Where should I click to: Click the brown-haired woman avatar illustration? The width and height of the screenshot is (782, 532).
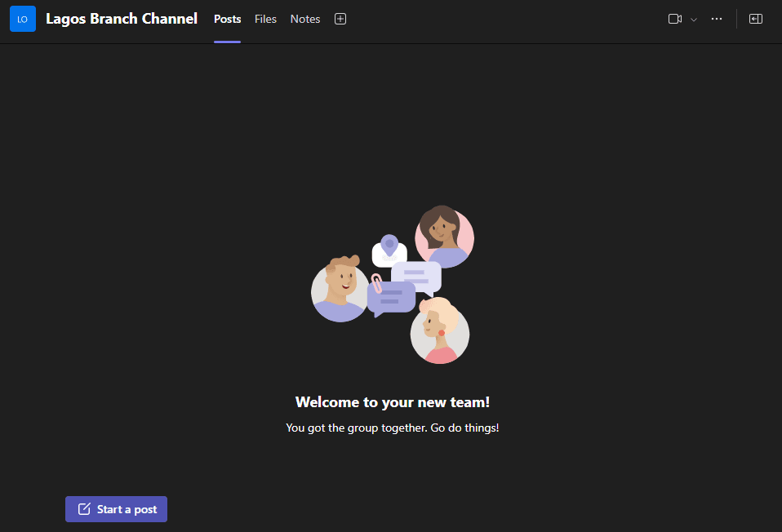(445, 237)
